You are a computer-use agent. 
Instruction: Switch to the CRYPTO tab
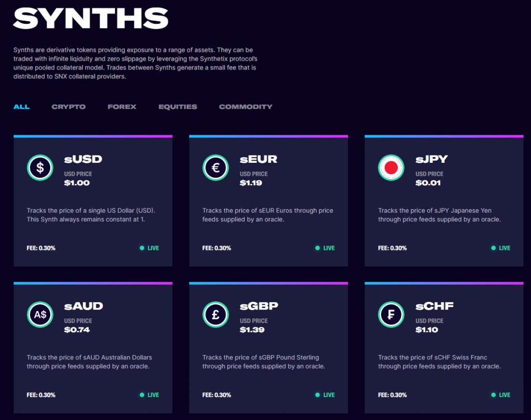tap(68, 107)
